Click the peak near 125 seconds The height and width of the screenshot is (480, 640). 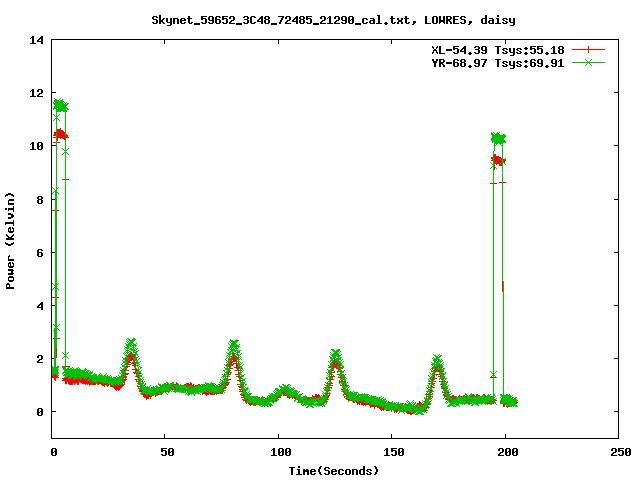coord(336,355)
